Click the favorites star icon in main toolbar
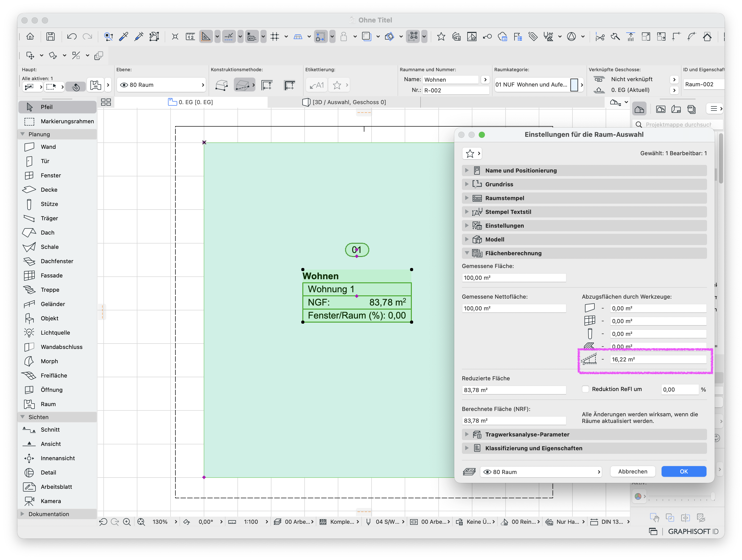The width and height of the screenshot is (742, 560). [441, 36]
